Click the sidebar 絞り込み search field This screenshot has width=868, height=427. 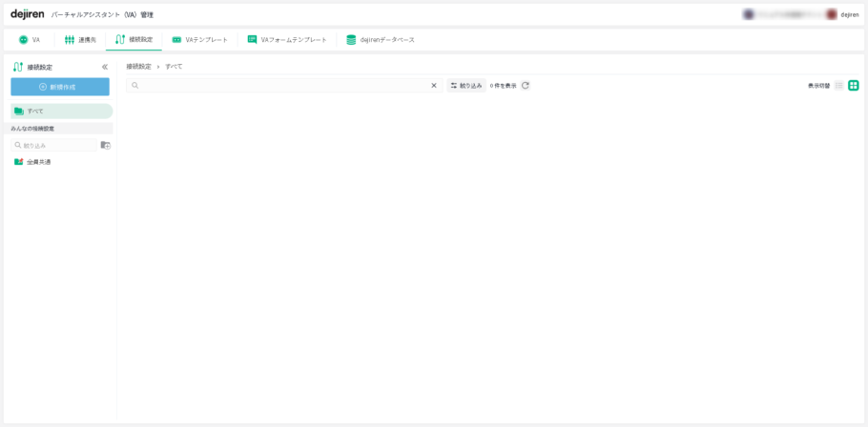[53, 146]
